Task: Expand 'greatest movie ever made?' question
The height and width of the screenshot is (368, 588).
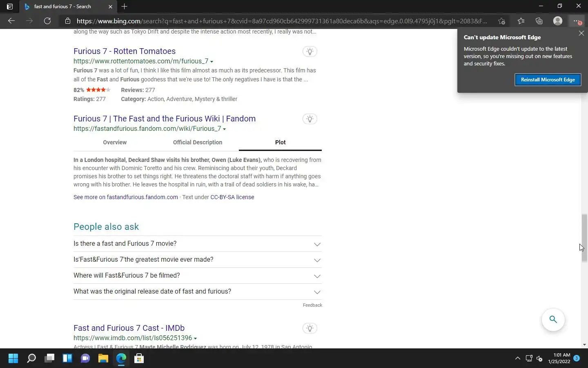Action: pos(198,260)
